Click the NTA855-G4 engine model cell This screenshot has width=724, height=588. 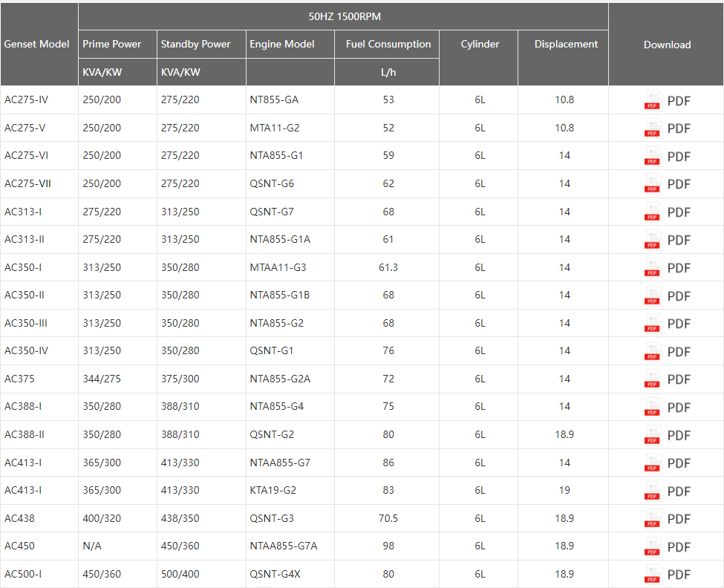[290, 407]
